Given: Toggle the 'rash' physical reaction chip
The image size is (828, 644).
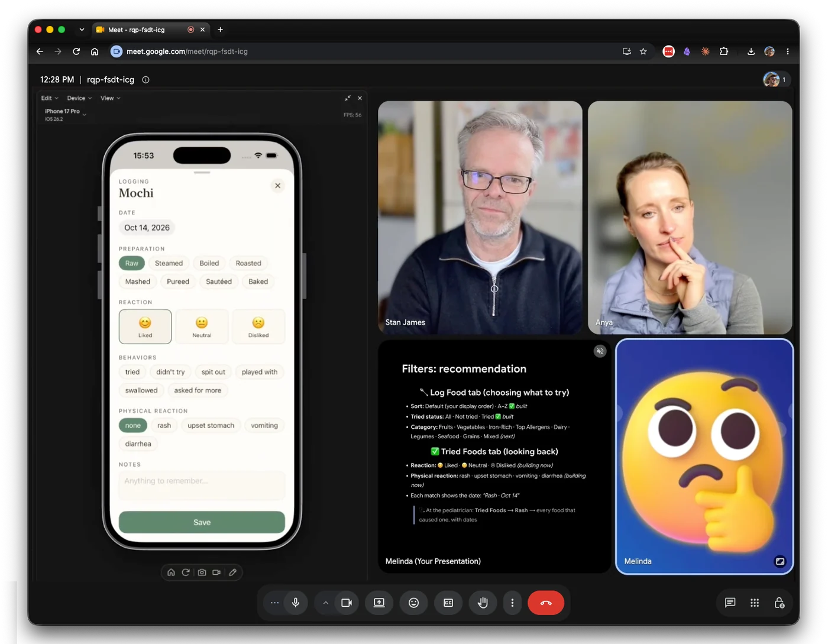Looking at the screenshot, I should [x=164, y=425].
